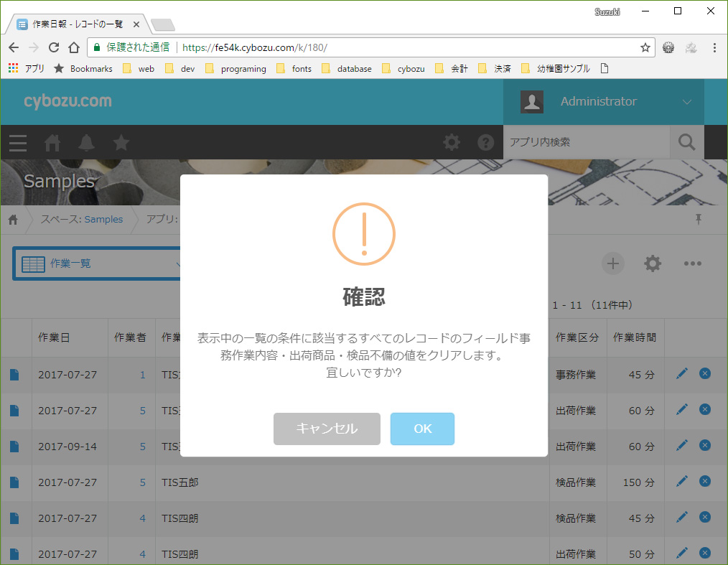Viewport: 728px width, 565px height.
Task: Open the database bookmark folder
Action: tap(347, 69)
